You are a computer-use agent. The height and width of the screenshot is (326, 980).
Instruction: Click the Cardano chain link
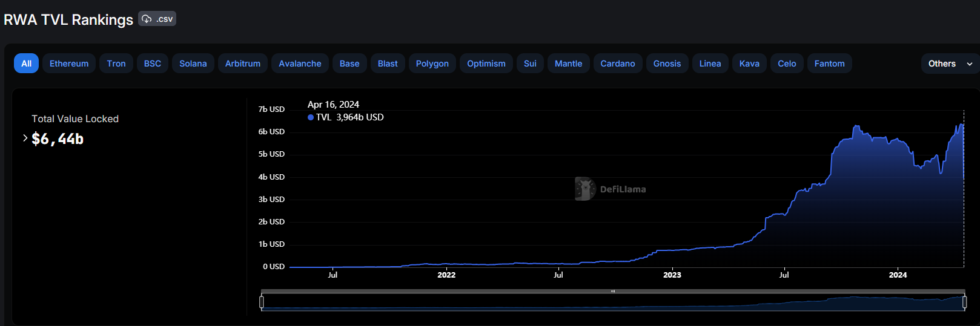tap(618, 64)
